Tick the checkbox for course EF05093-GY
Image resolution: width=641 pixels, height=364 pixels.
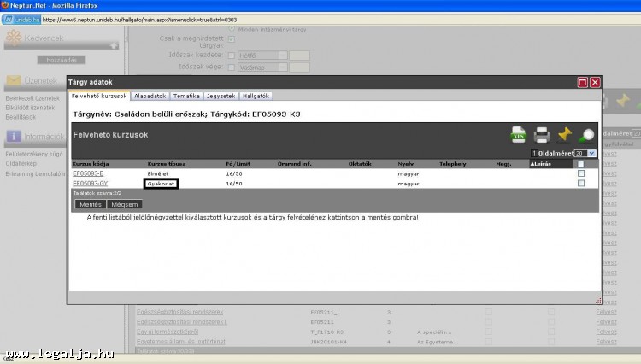tap(581, 183)
